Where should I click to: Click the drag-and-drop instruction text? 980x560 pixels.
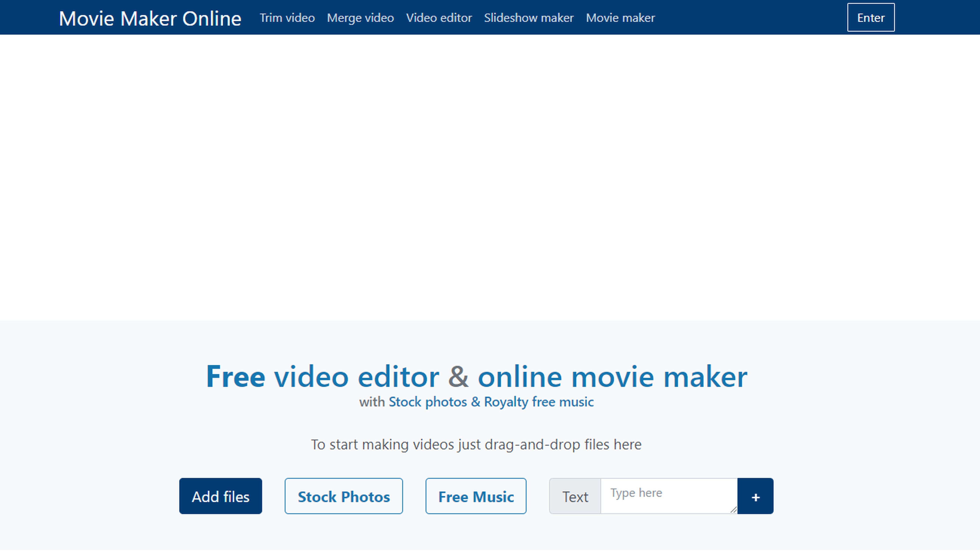(x=476, y=445)
